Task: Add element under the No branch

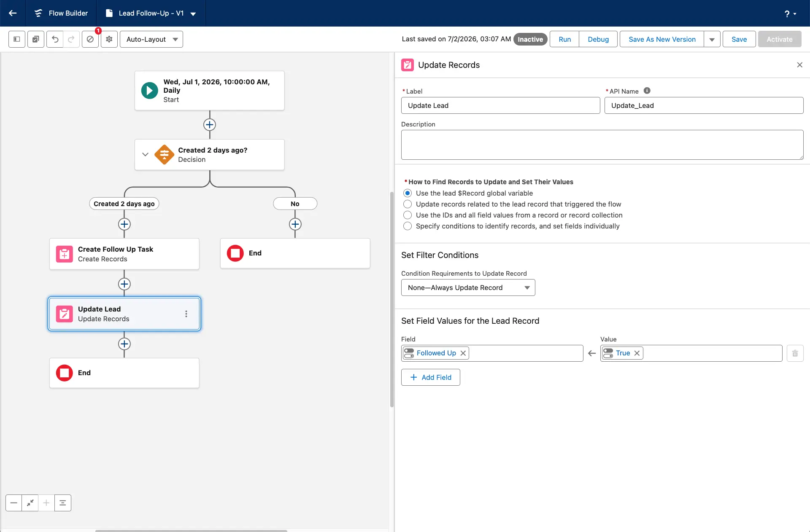Action: click(295, 224)
